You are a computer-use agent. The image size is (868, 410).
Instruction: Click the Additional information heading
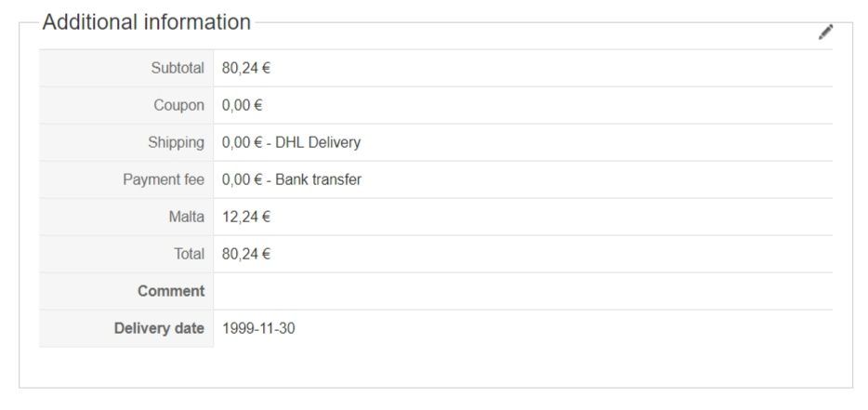(147, 22)
